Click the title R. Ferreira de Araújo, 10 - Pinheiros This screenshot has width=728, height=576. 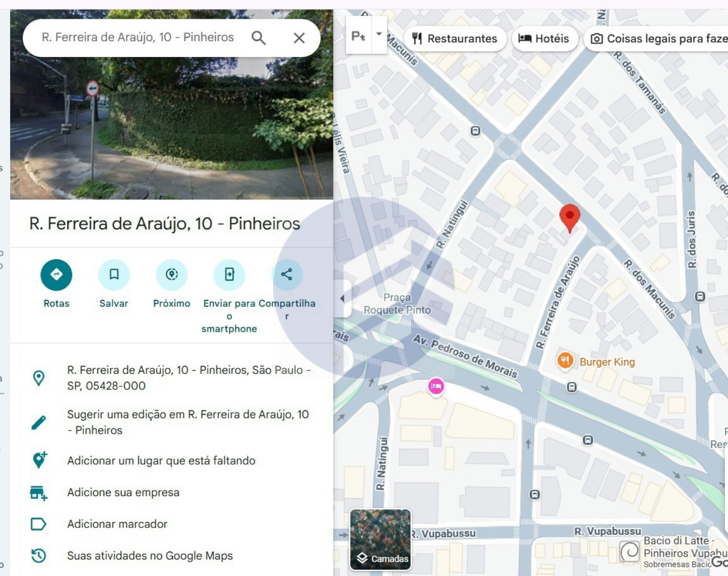(x=165, y=223)
